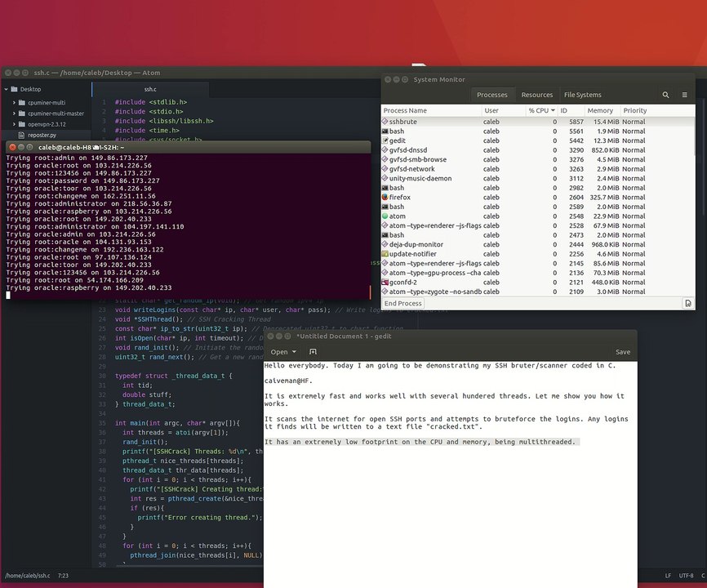Open the gedit Open dropdown arrow

[295, 352]
